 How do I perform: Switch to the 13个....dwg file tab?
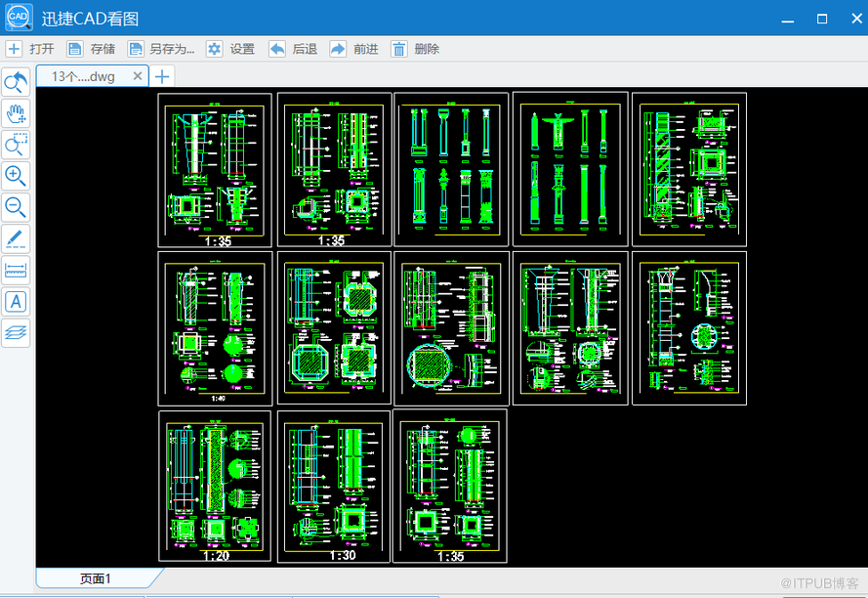pyautogui.click(x=83, y=76)
